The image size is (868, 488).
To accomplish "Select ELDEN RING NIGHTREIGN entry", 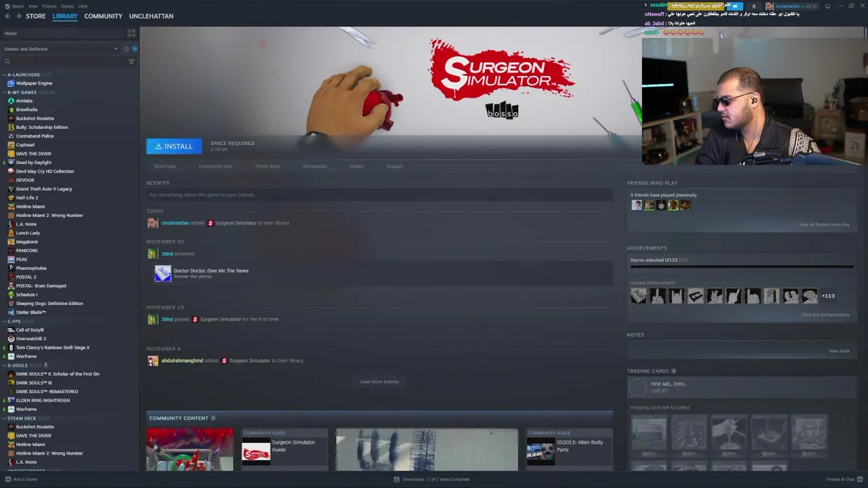I will tap(43, 401).
